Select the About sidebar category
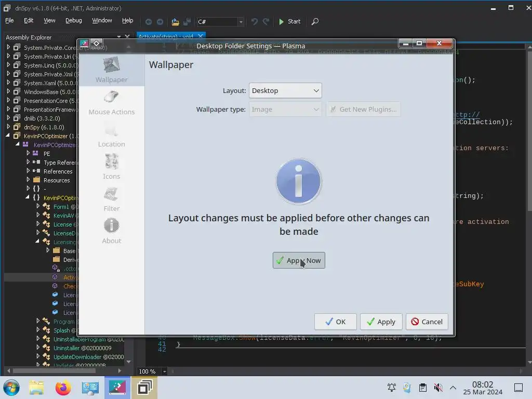Screen dimensions: 532x399 tap(112, 232)
